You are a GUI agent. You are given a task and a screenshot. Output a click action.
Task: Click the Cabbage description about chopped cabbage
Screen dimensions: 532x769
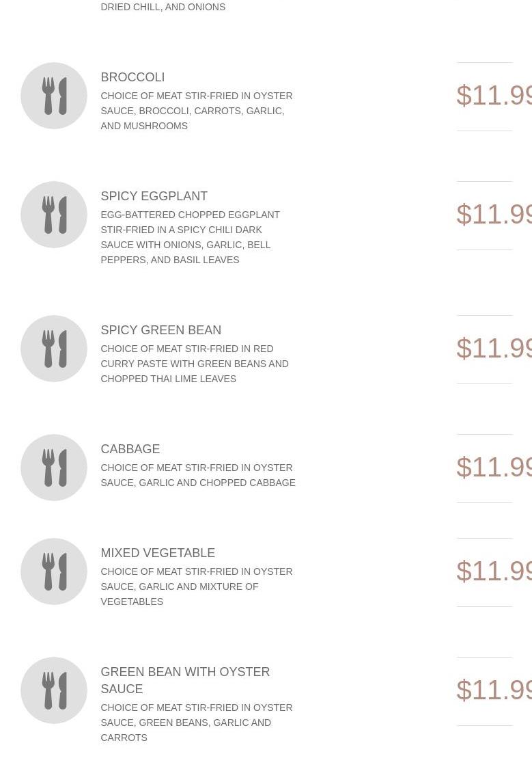tap(197, 475)
